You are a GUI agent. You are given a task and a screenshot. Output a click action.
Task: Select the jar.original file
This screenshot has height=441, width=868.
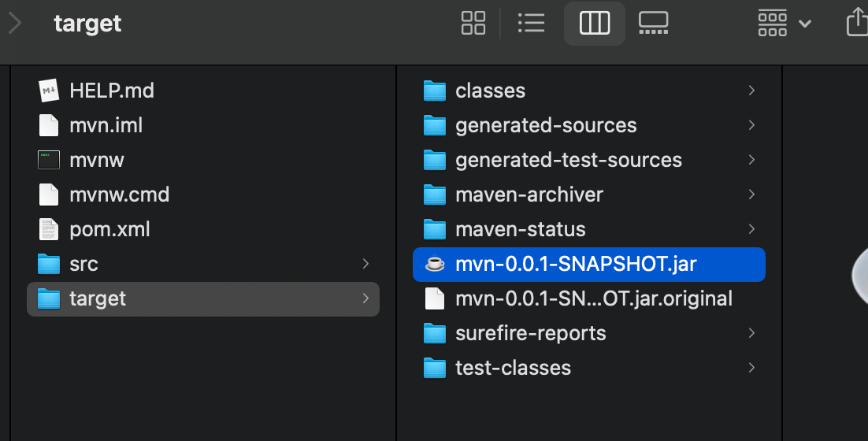[589, 298]
